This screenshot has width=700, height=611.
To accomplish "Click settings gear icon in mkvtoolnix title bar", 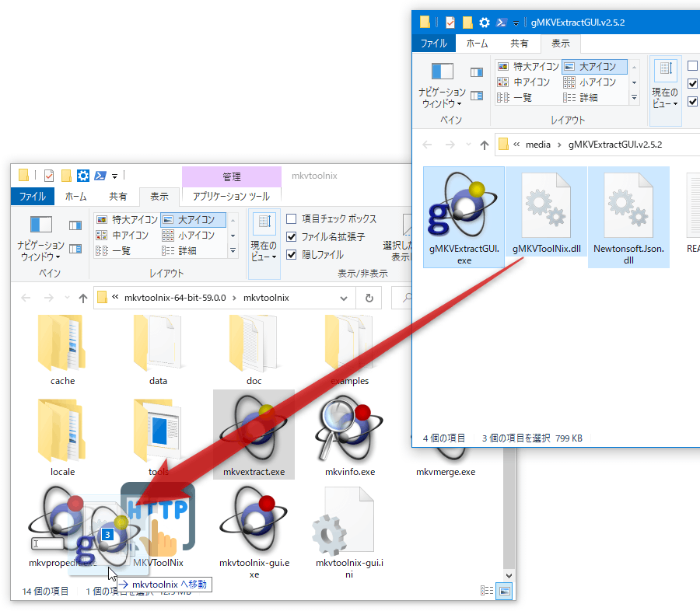I will (x=83, y=176).
